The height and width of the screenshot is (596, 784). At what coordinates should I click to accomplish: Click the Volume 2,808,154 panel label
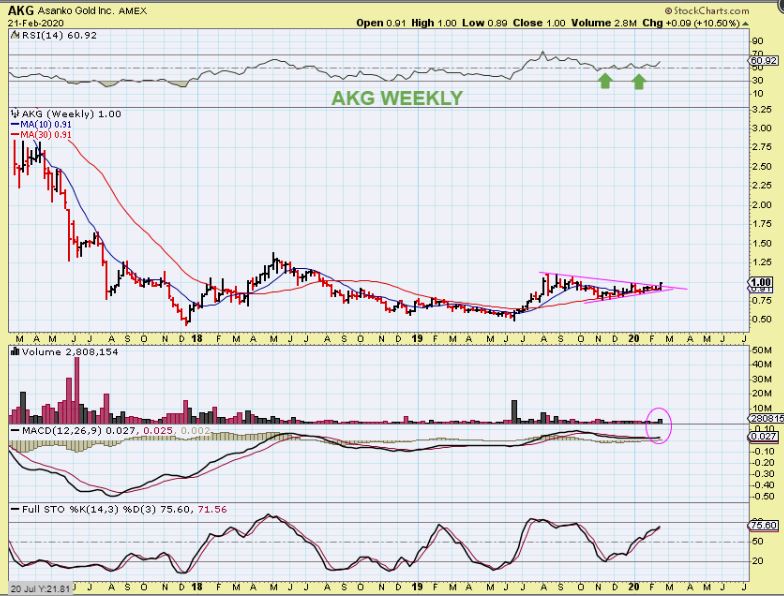(70, 352)
